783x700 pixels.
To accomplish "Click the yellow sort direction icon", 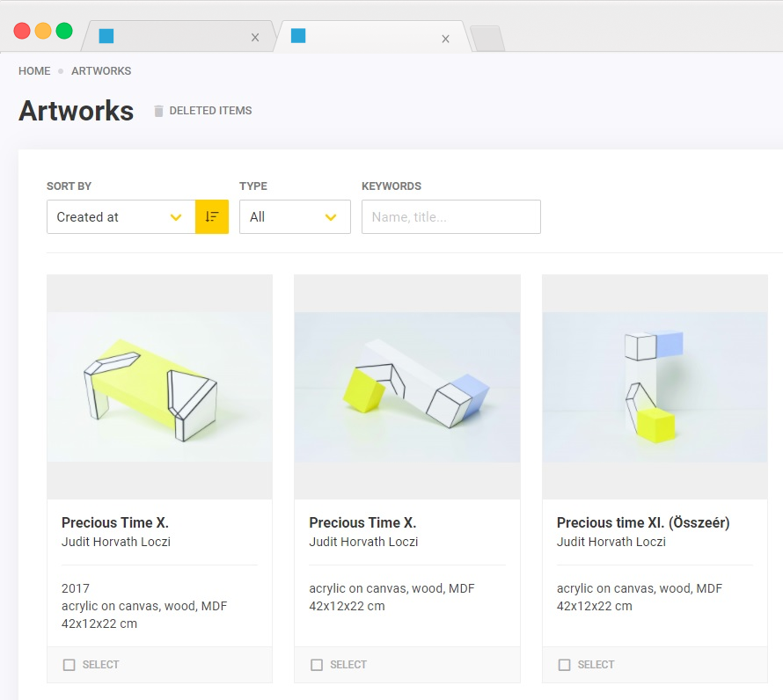I will click(211, 216).
